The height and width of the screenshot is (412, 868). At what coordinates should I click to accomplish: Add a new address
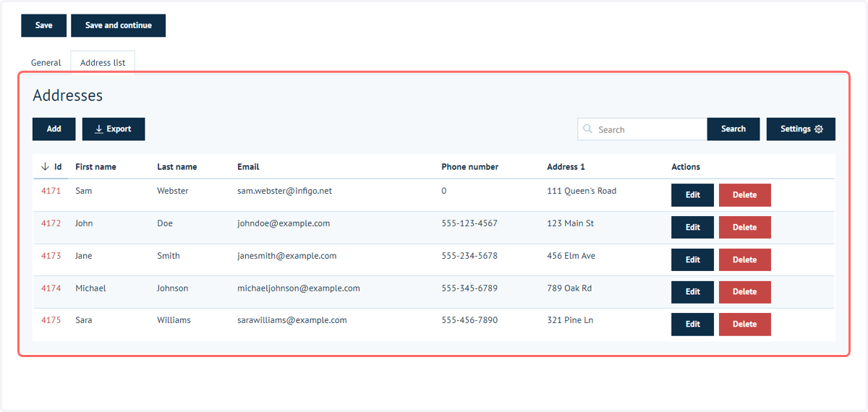pyautogui.click(x=54, y=129)
